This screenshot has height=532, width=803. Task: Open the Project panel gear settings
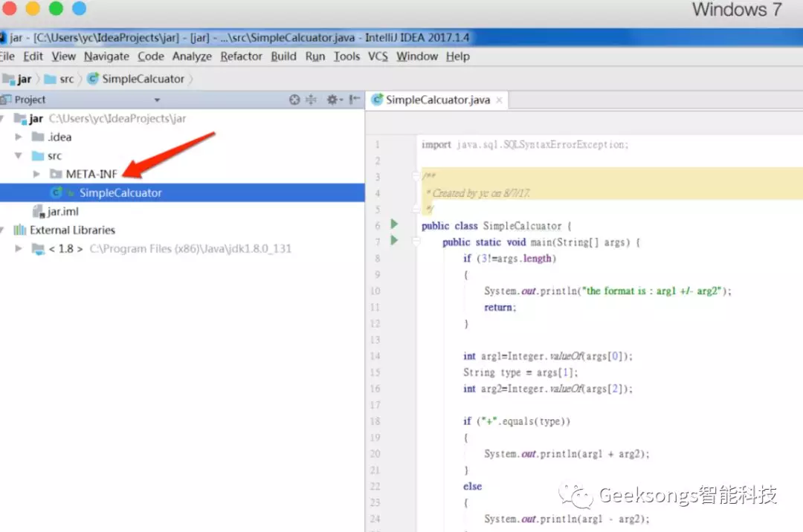(334, 100)
